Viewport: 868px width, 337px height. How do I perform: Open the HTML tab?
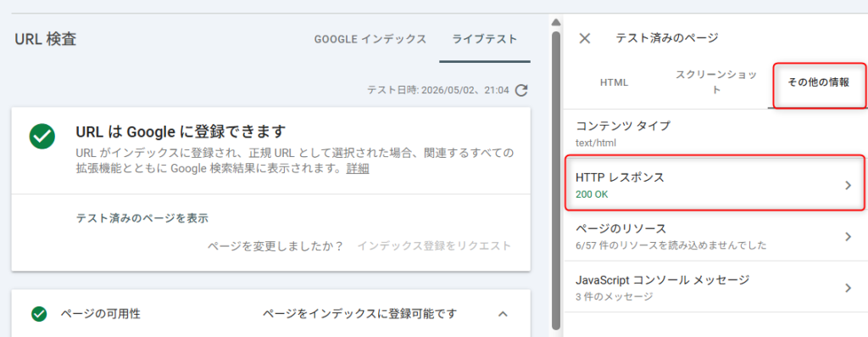(614, 82)
